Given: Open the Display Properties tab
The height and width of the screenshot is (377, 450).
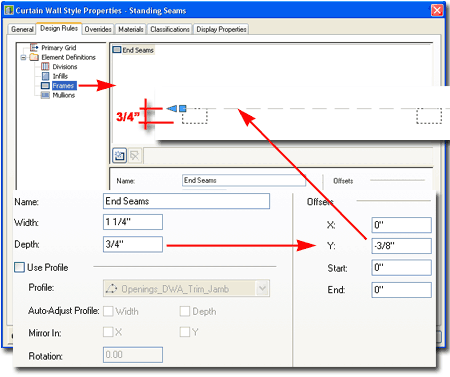Looking at the screenshot, I should [x=221, y=29].
